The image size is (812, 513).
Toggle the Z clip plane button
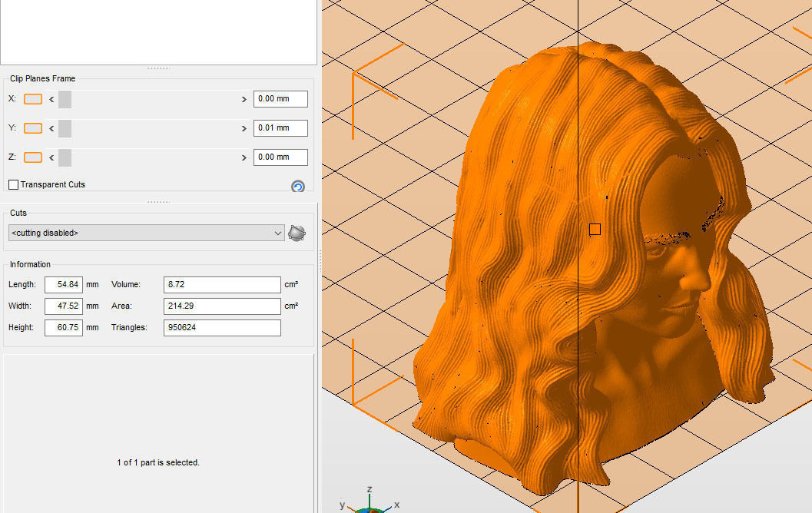(33, 157)
